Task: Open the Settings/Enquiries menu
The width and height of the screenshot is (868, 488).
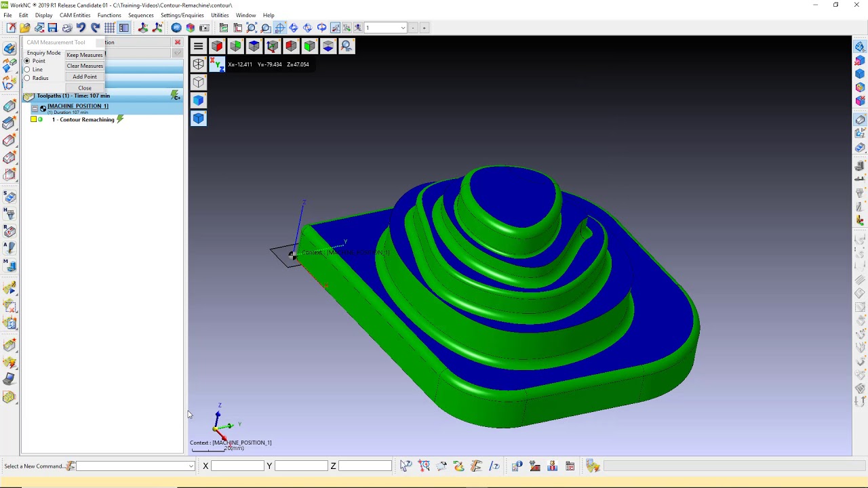Action: point(182,15)
